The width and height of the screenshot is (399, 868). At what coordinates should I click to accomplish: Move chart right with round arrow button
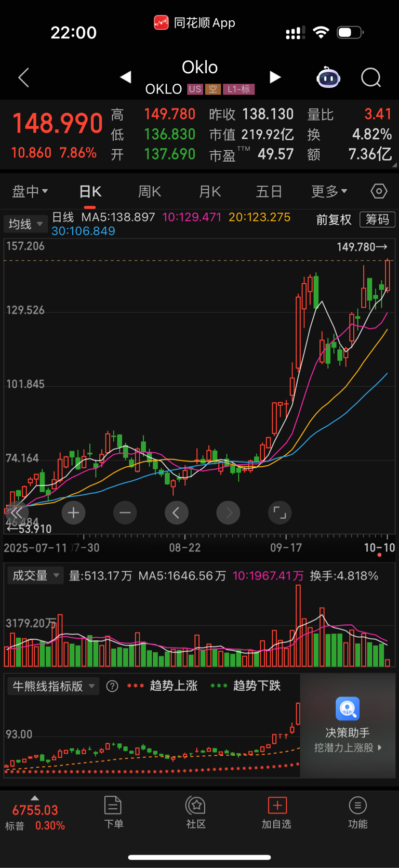coord(228,513)
